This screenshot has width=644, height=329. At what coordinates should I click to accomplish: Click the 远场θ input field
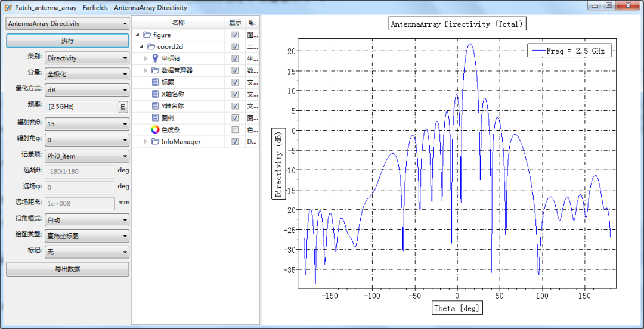tap(80, 172)
